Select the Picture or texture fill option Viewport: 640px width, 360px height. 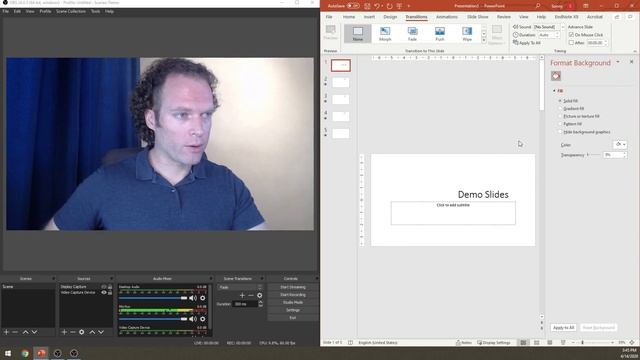(x=560, y=116)
